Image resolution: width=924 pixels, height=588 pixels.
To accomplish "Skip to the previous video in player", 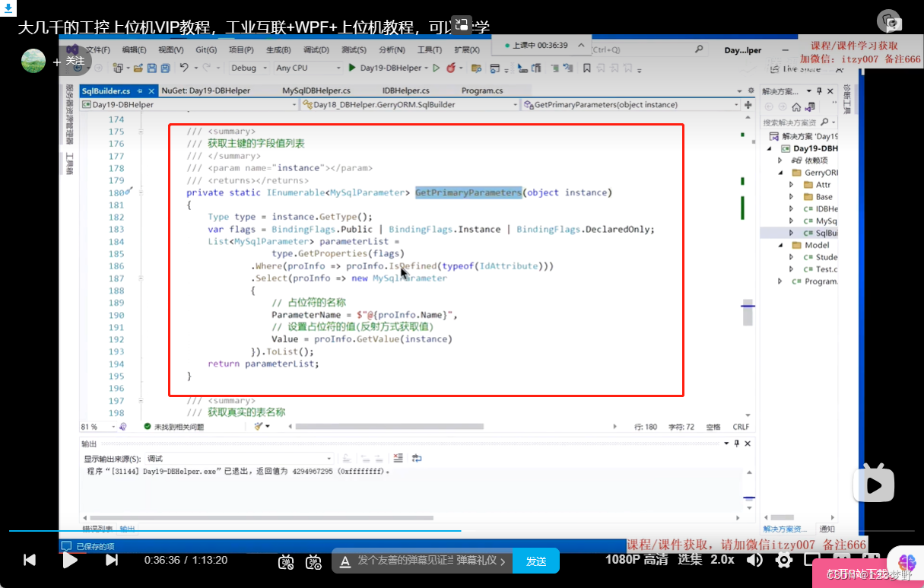I will click(x=30, y=560).
